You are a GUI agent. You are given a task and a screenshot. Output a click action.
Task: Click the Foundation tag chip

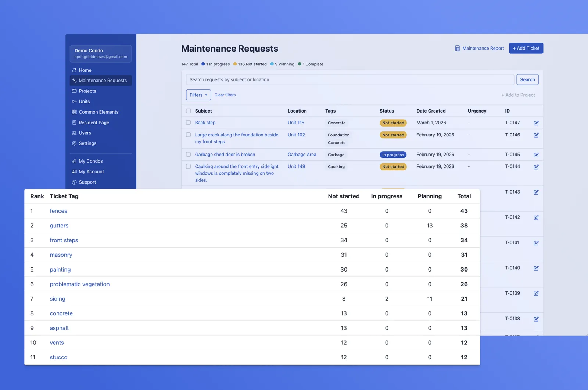(x=338, y=135)
